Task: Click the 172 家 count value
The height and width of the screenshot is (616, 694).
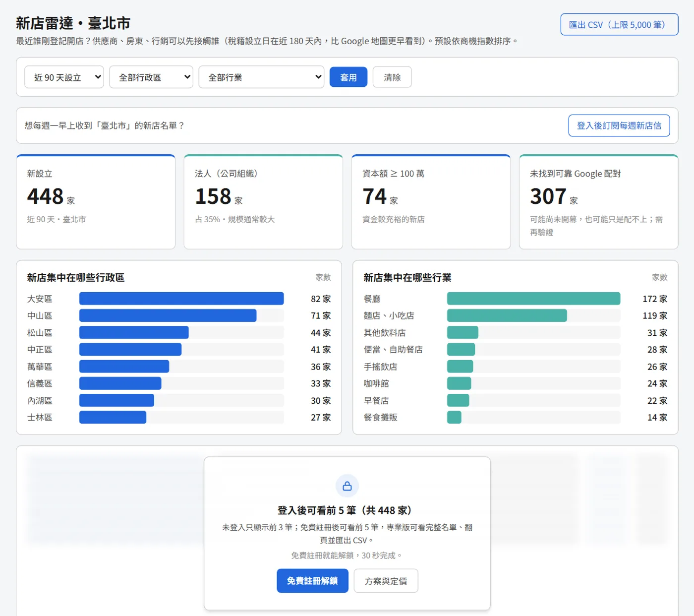Action: tap(655, 299)
